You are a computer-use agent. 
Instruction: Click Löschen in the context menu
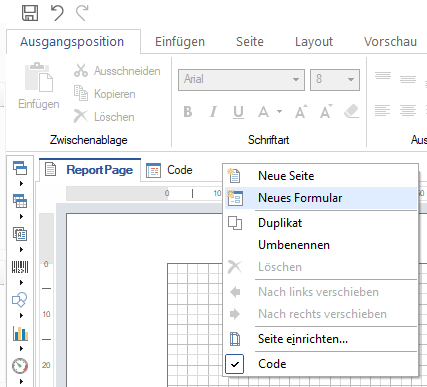(x=321, y=267)
